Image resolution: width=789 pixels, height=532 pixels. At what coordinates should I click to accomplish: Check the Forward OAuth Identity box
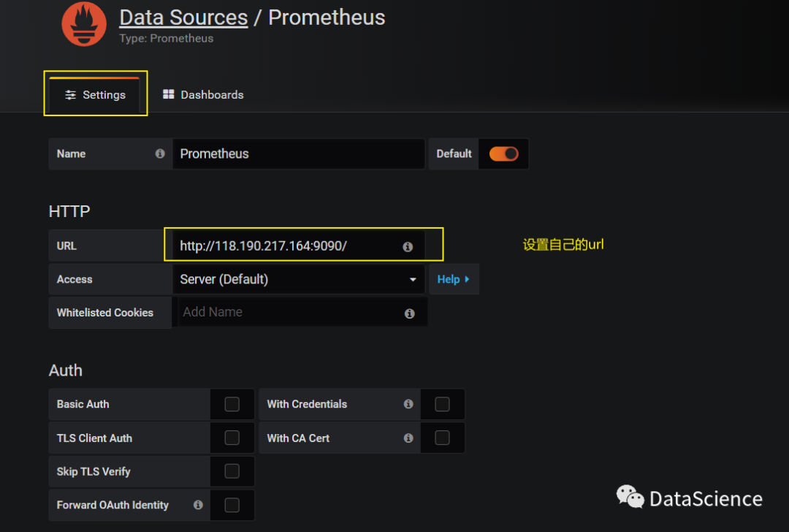pyautogui.click(x=232, y=505)
